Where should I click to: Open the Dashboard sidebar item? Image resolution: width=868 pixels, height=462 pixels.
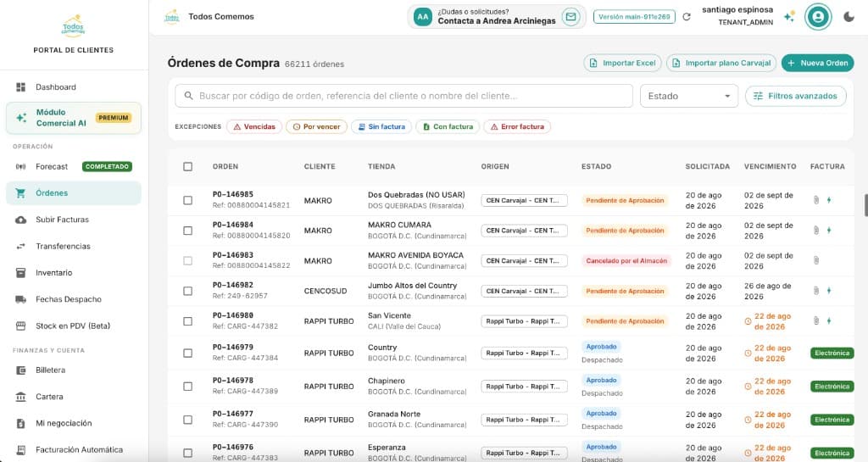coord(74,86)
